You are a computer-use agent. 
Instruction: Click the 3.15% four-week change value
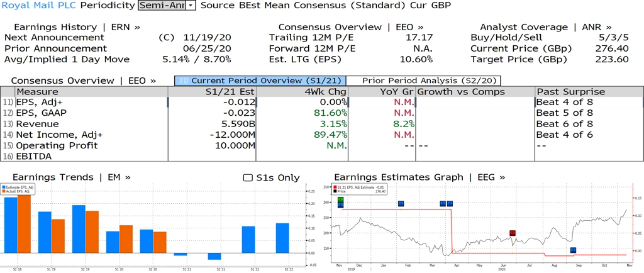(x=333, y=123)
